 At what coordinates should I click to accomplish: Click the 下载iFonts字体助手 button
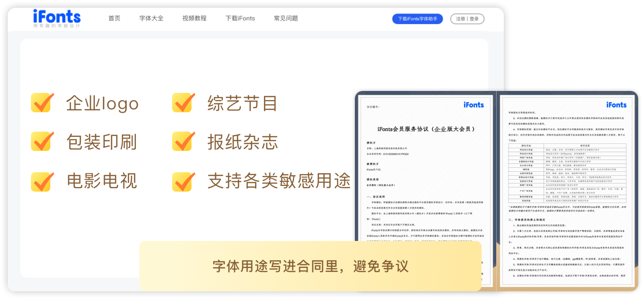(417, 19)
